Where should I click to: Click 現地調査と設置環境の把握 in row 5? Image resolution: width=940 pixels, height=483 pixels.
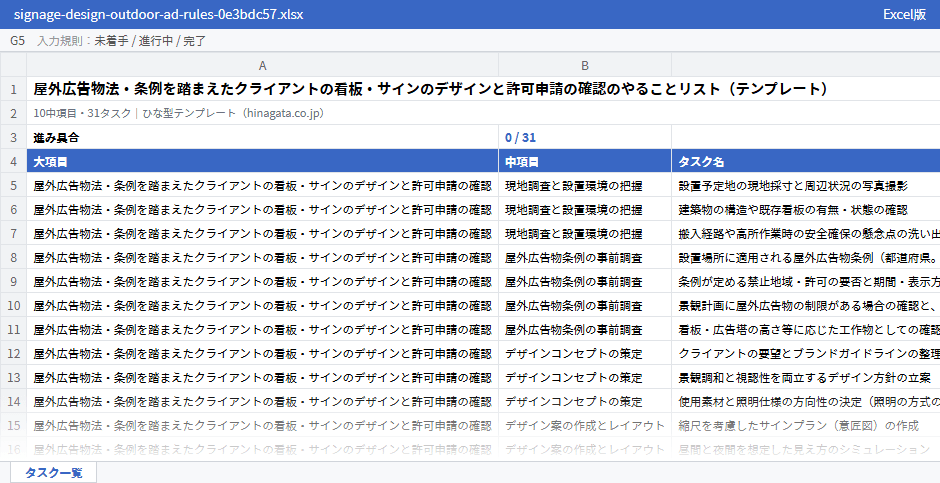tap(585, 185)
